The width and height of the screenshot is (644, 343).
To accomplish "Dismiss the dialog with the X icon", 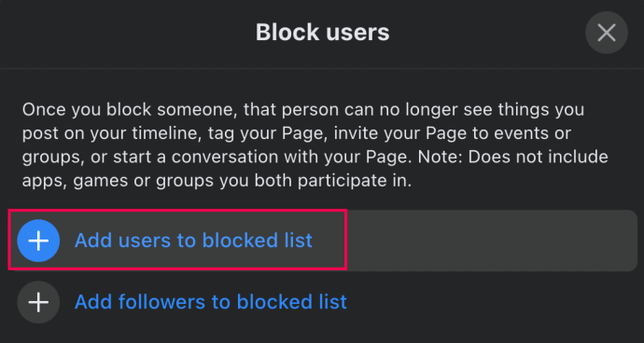I will pyautogui.click(x=607, y=33).
